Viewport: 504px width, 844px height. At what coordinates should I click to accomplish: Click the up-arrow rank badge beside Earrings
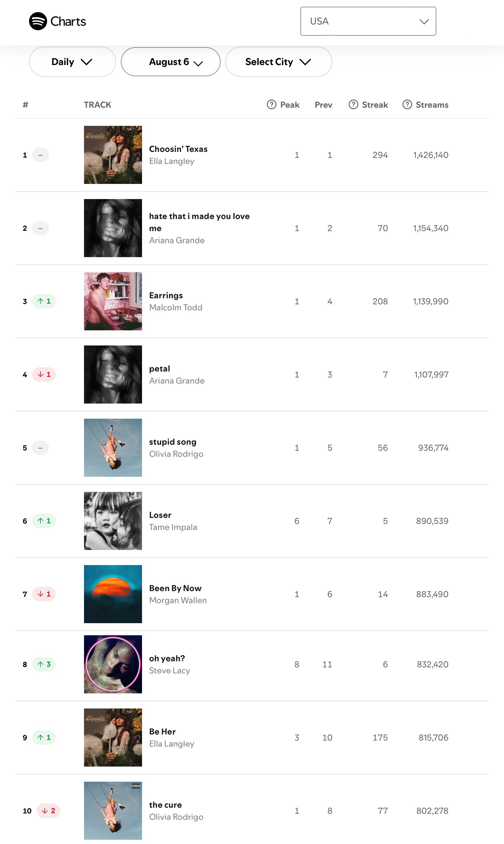pyautogui.click(x=44, y=301)
